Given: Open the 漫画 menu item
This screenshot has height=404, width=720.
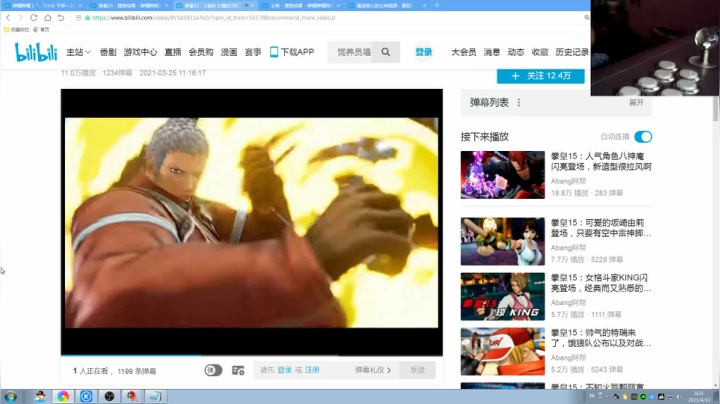Looking at the screenshot, I should [x=229, y=52].
